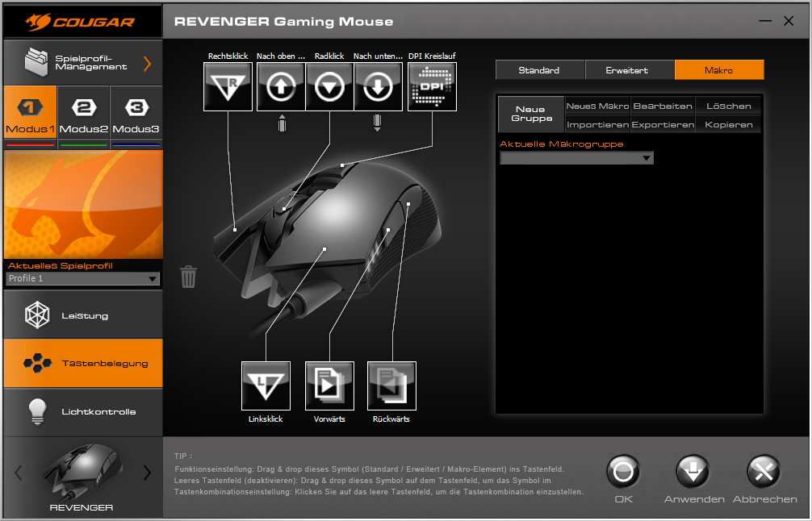Click the DPI Kreislauf icon
Image resolution: width=812 pixels, height=521 pixels.
[432, 86]
